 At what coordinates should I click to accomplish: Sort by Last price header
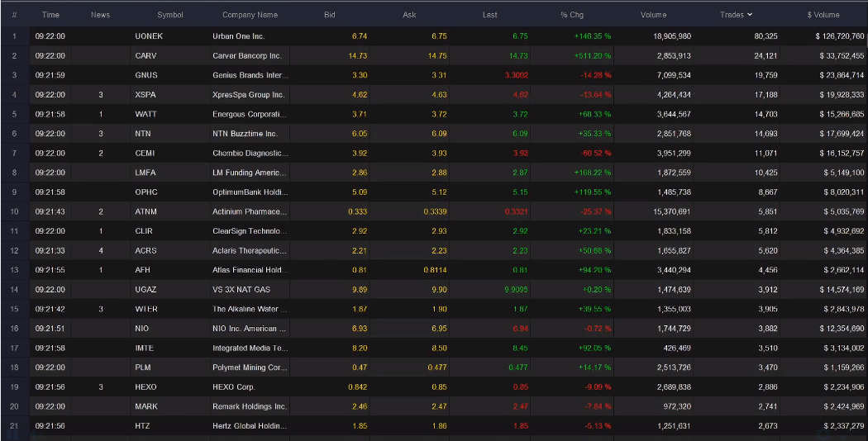coord(489,15)
